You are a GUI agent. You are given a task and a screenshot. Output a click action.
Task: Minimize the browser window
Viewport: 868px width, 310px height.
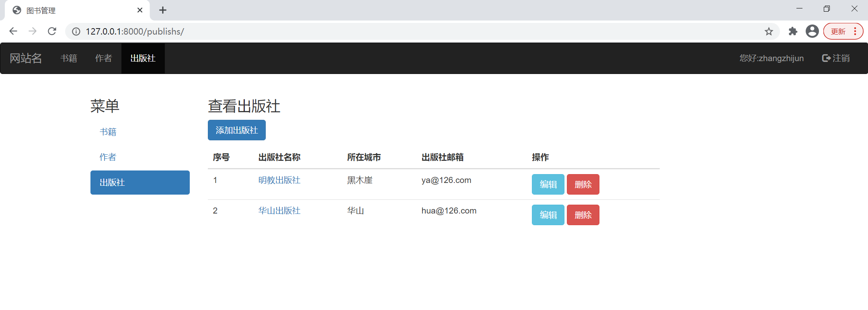tap(799, 9)
